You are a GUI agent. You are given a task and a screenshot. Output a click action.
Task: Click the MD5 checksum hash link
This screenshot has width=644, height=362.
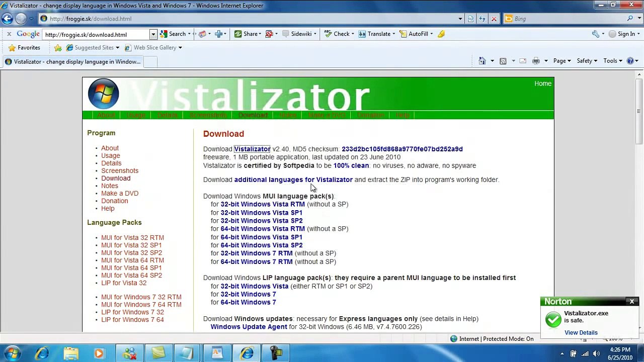[x=402, y=149]
